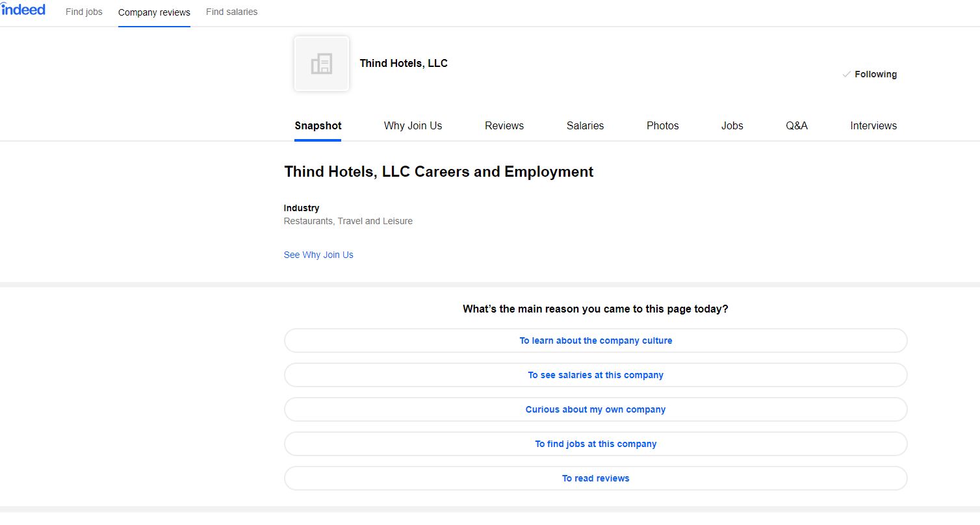This screenshot has height=525, width=980.
Task: Click the Thind Hotels, LLC company name
Action: point(404,63)
